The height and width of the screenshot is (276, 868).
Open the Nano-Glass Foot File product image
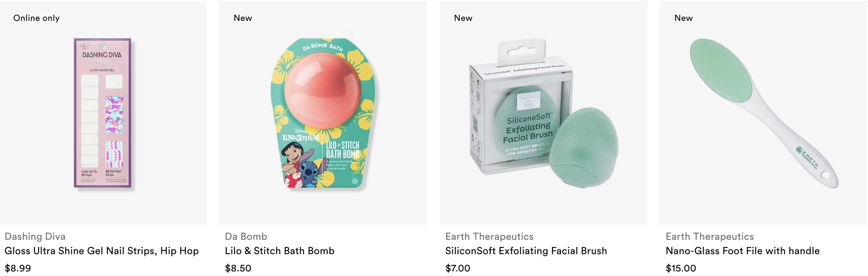tap(763, 113)
